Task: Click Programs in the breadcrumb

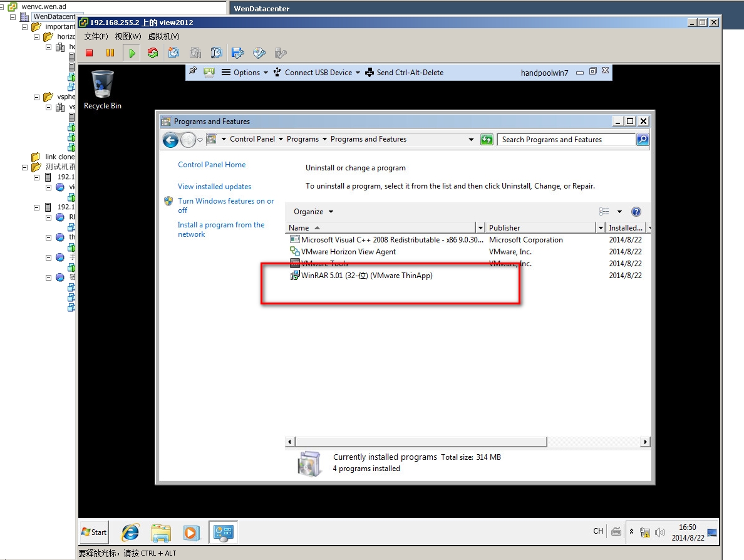Action: [x=302, y=139]
